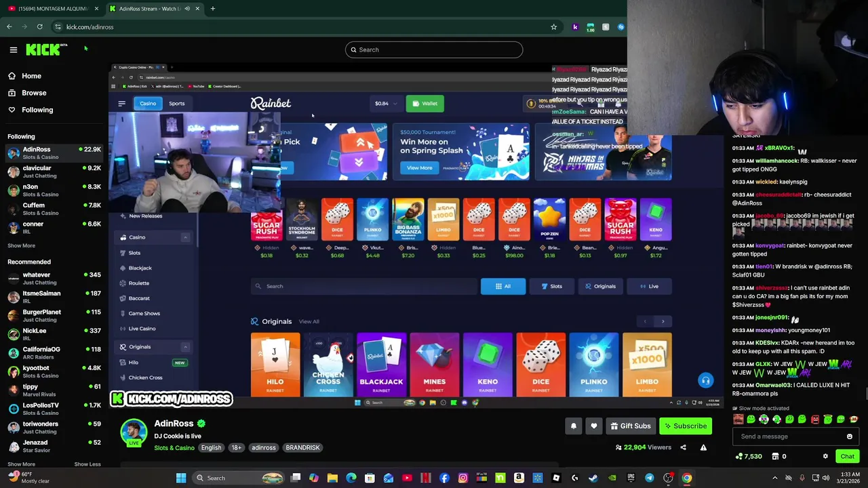Open kyootbot recommended channel

pyautogui.click(x=53, y=371)
